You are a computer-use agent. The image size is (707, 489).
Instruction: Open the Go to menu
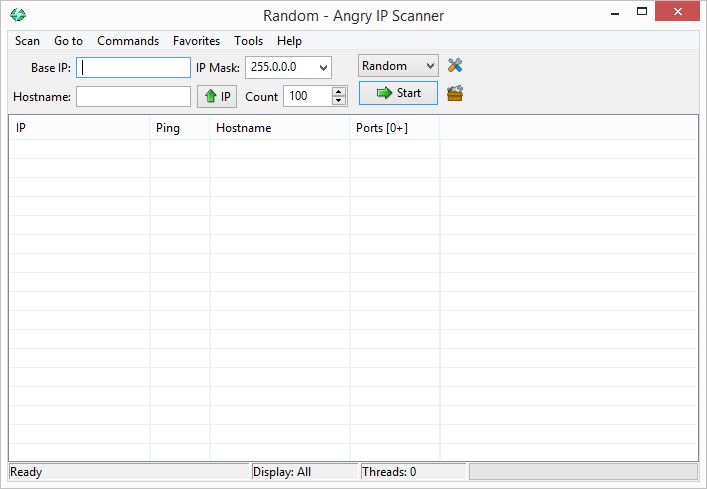click(69, 41)
